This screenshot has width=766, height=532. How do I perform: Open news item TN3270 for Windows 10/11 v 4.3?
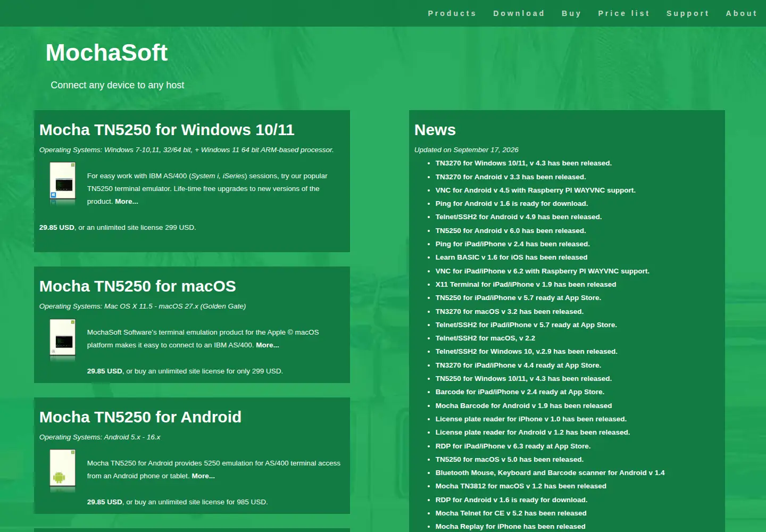click(x=523, y=163)
